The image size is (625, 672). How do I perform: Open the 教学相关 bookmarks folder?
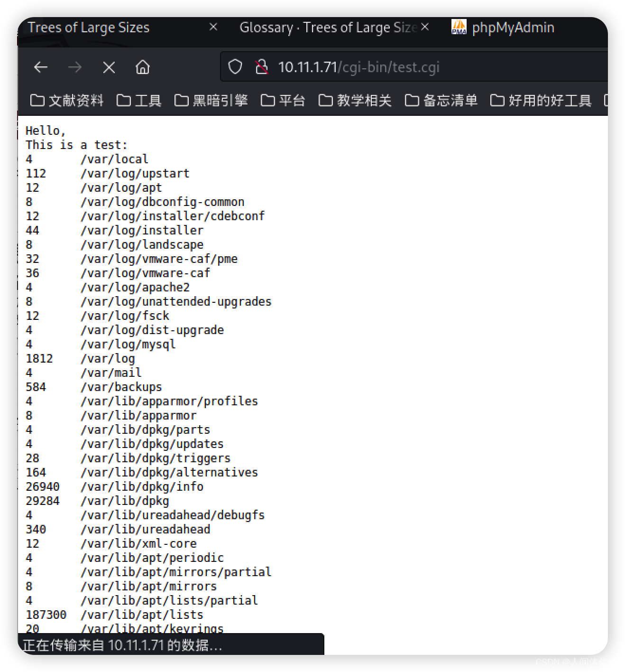(x=355, y=101)
